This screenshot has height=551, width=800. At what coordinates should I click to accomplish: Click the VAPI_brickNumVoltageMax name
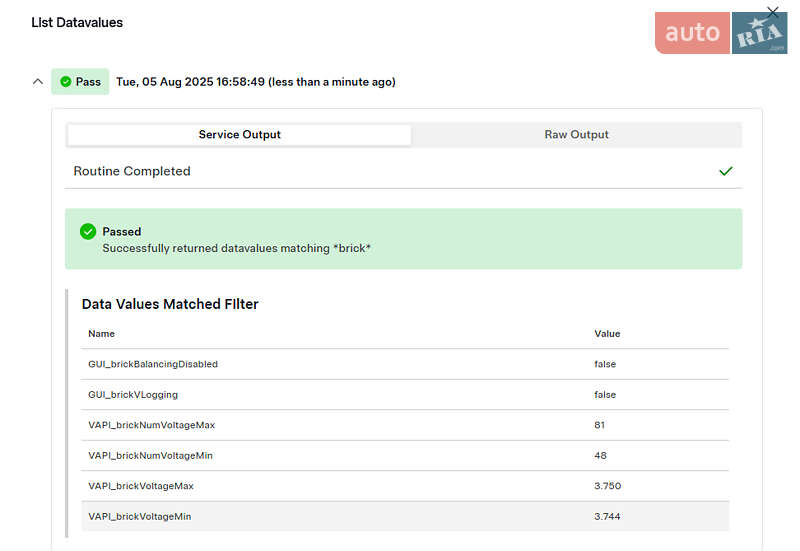pos(151,425)
